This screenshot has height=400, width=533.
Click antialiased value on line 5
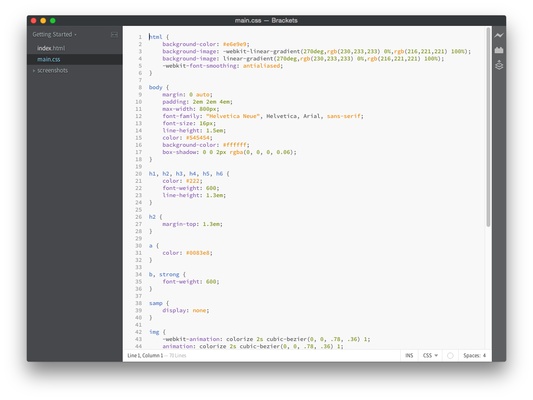(261, 66)
